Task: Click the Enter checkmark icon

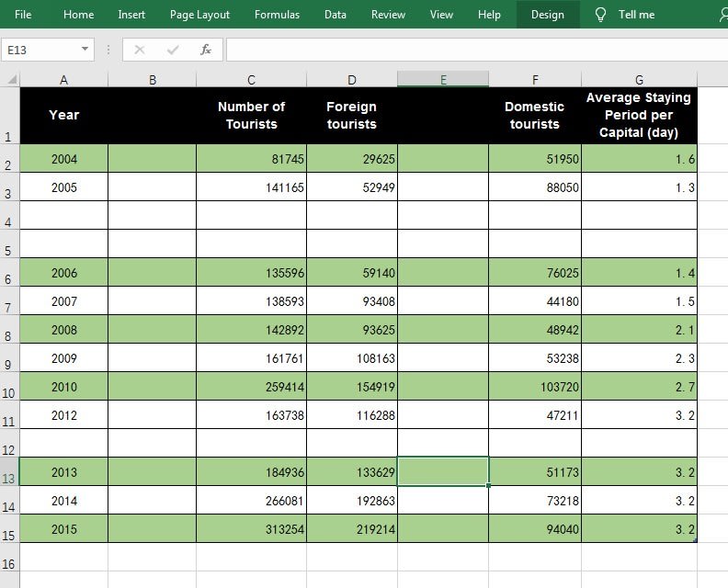Action: [x=173, y=50]
